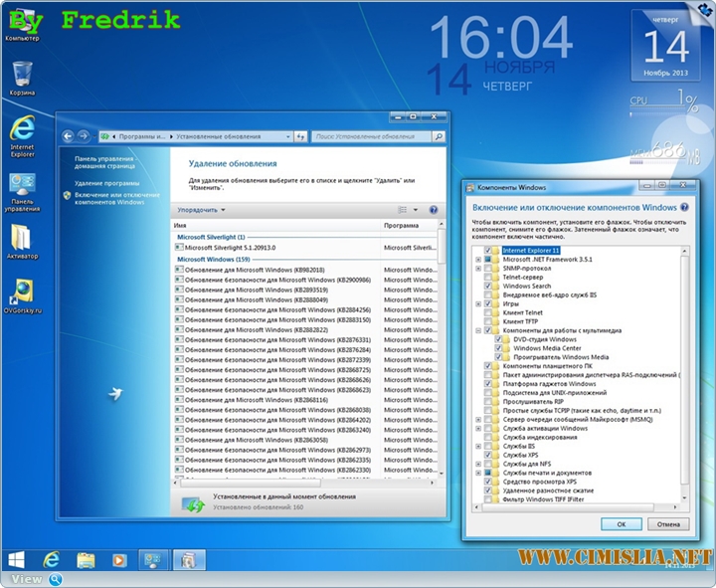Enable the Клиент Telnet checkbox

[x=487, y=312]
